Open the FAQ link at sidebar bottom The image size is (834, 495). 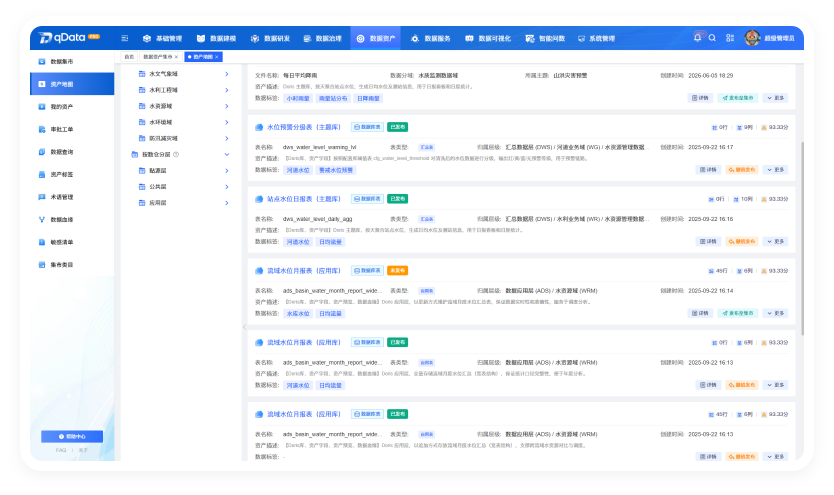[61, 450]
